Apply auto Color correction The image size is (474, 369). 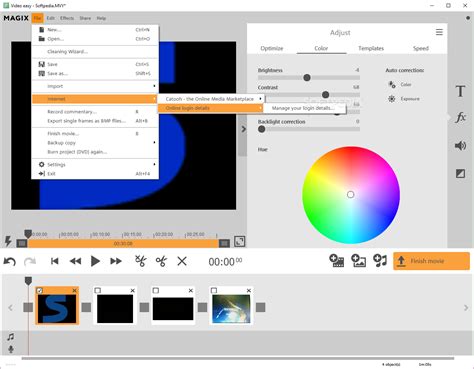coord(400,84)
